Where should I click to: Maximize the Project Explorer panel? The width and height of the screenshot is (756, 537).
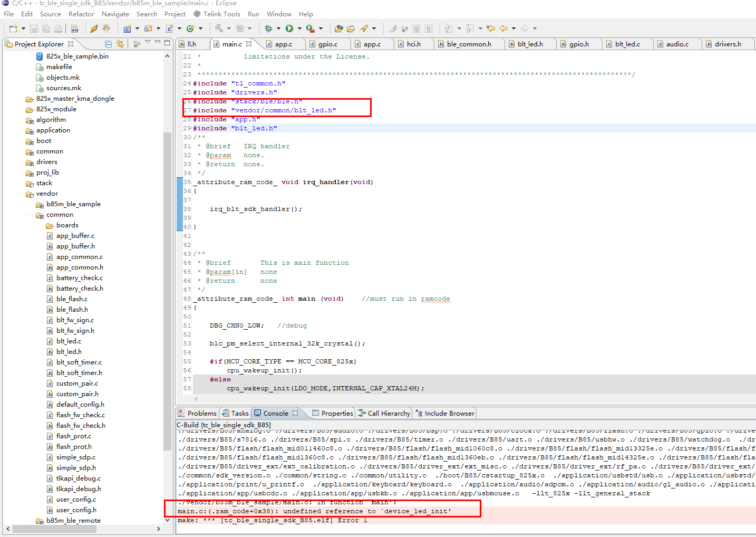tap(167, 43)
